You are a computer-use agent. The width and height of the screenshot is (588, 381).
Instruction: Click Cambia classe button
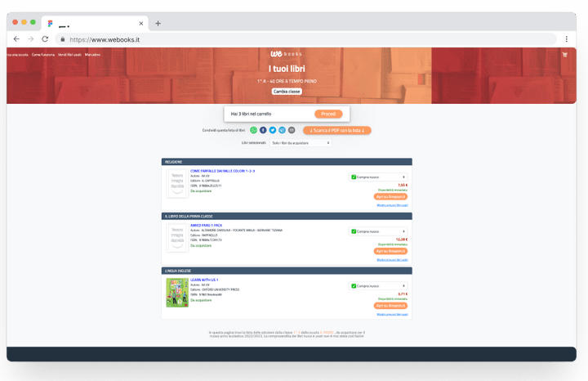click(287, 92)
